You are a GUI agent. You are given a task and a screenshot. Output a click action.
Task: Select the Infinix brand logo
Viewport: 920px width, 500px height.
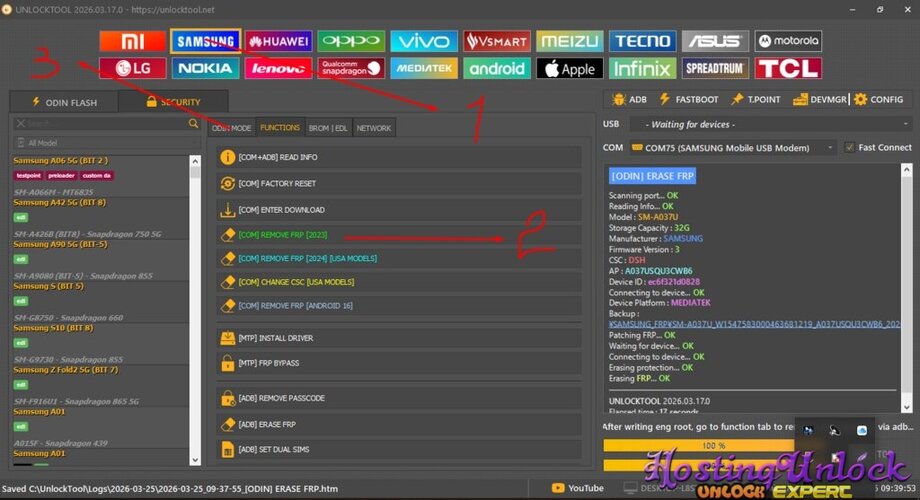[x=642, y=68]
